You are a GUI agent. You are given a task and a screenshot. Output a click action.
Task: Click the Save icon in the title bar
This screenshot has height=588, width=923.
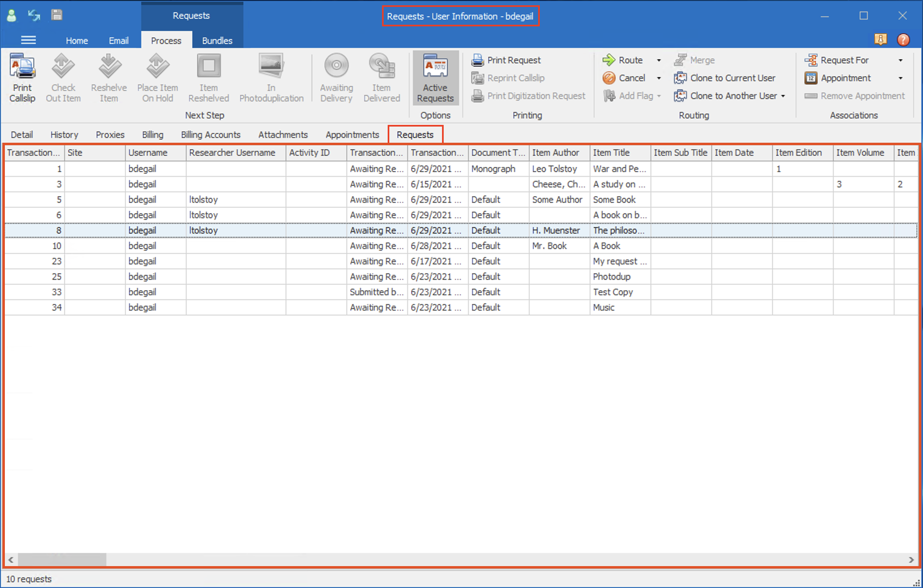pos(56,15)
